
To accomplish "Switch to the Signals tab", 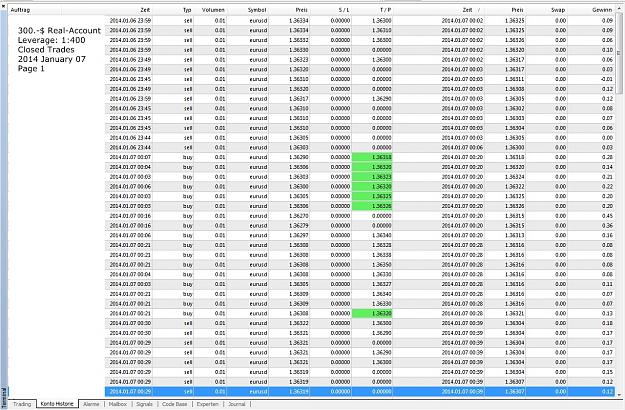I will point(144,404).
